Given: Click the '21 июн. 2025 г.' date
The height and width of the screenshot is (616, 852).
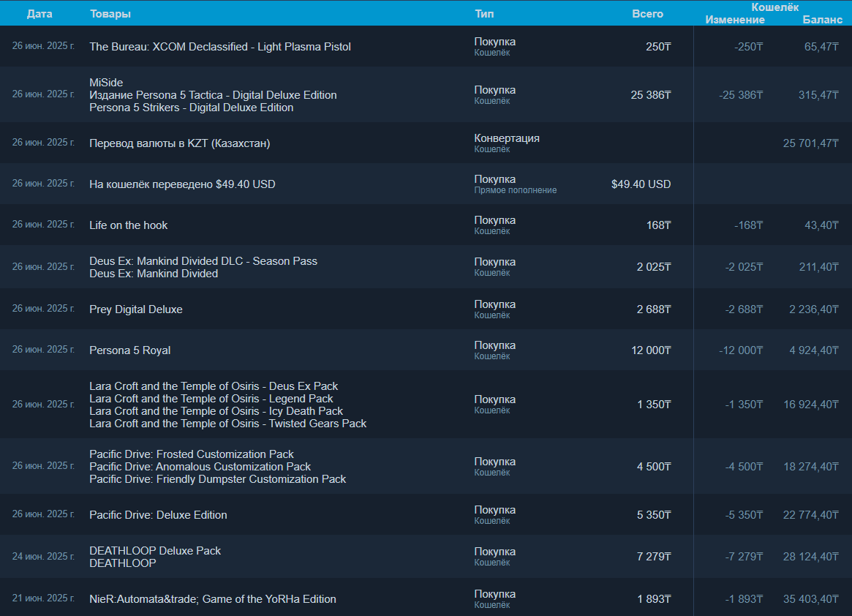Looking at the screenshot, I should (x=43, y=598).
